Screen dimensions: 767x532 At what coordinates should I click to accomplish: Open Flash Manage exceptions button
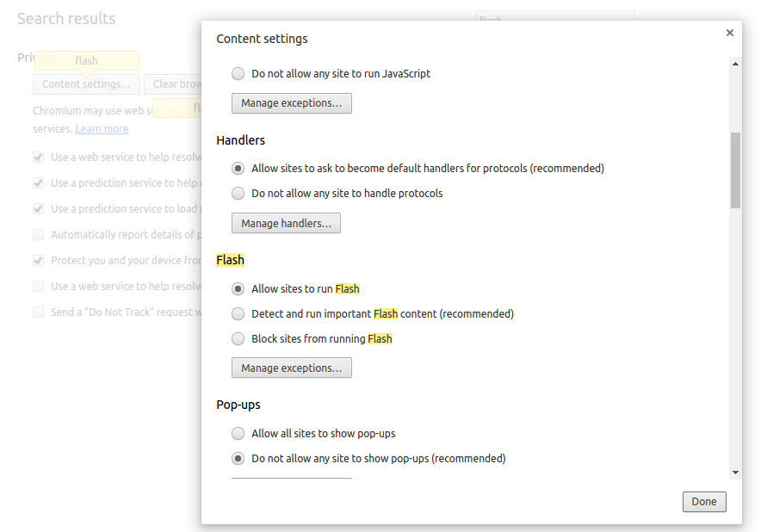click(x=292, y=368)
